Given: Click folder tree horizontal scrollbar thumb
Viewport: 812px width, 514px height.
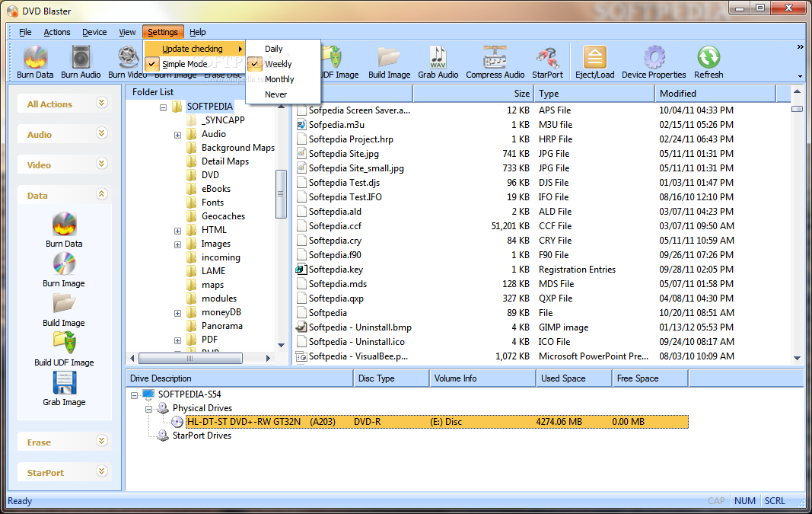Looking at the screenshot, I should (x=190, y=358).
